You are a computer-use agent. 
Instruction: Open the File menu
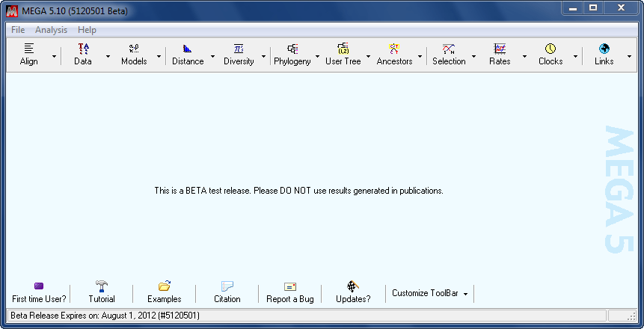click(x=18, y=30)
